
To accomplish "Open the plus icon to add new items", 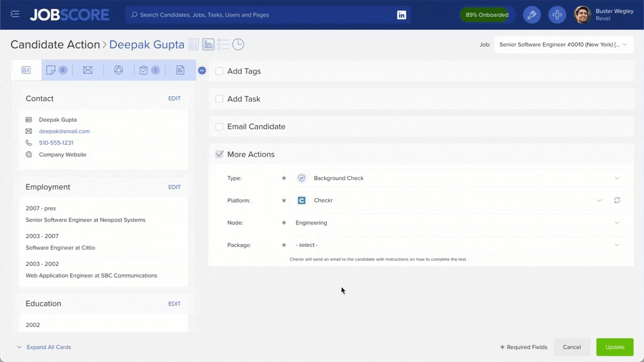I will pyautogui.click(x=557, y=15).
